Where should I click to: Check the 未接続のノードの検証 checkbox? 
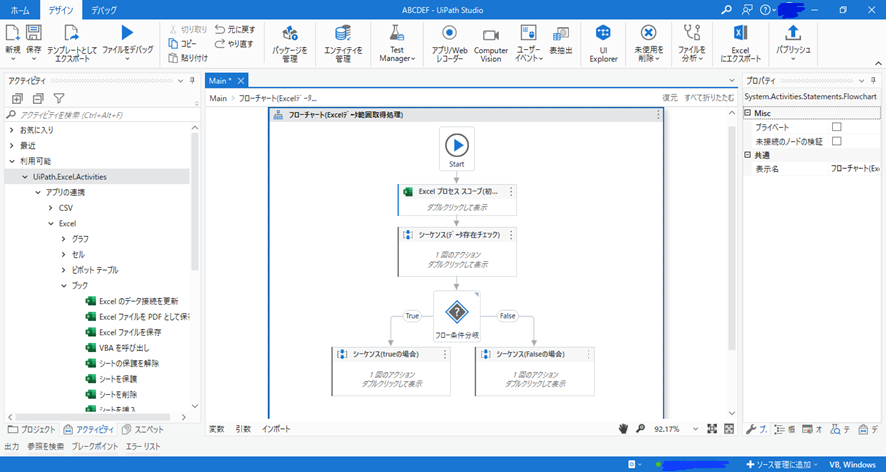tap(837, 141)
